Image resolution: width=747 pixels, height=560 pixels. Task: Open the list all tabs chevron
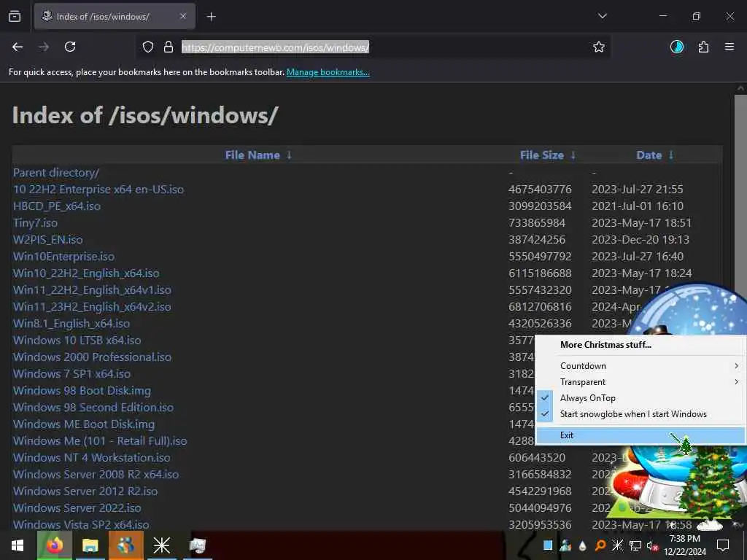(x=602, y=16)
